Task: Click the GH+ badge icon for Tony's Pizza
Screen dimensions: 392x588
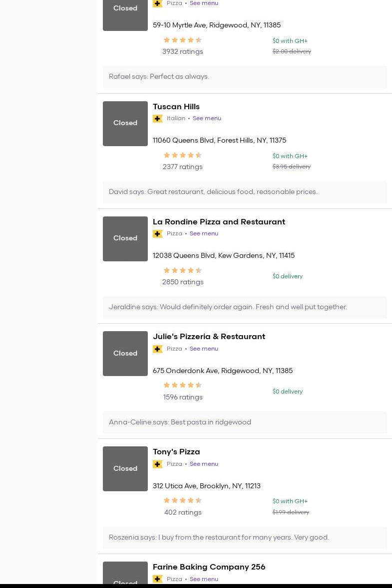Action: [x=158, y=464]
